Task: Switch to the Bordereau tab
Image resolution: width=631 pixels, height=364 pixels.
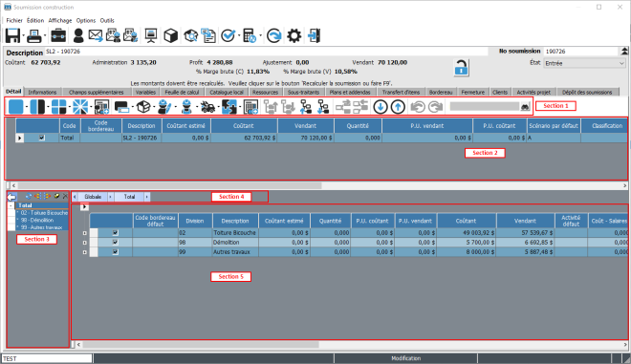Action: point(441,92)
